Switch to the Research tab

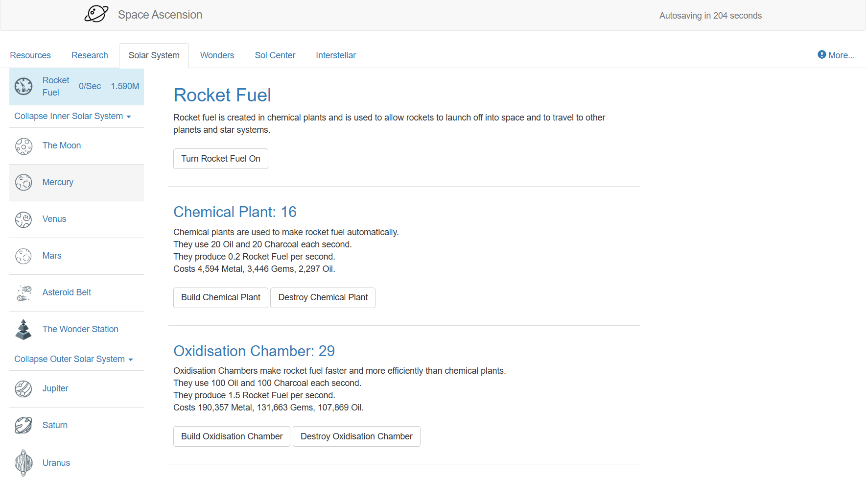click(x=90, y=55)
